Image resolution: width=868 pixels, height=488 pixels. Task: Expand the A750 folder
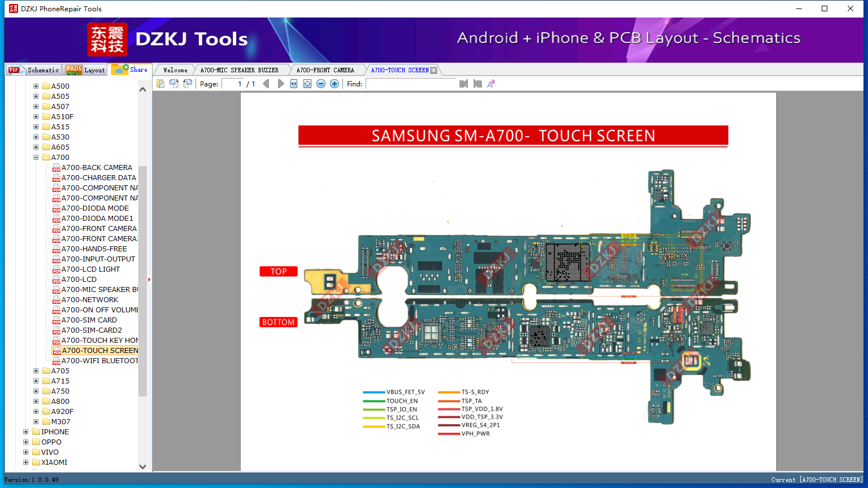[x=36, y=391]
